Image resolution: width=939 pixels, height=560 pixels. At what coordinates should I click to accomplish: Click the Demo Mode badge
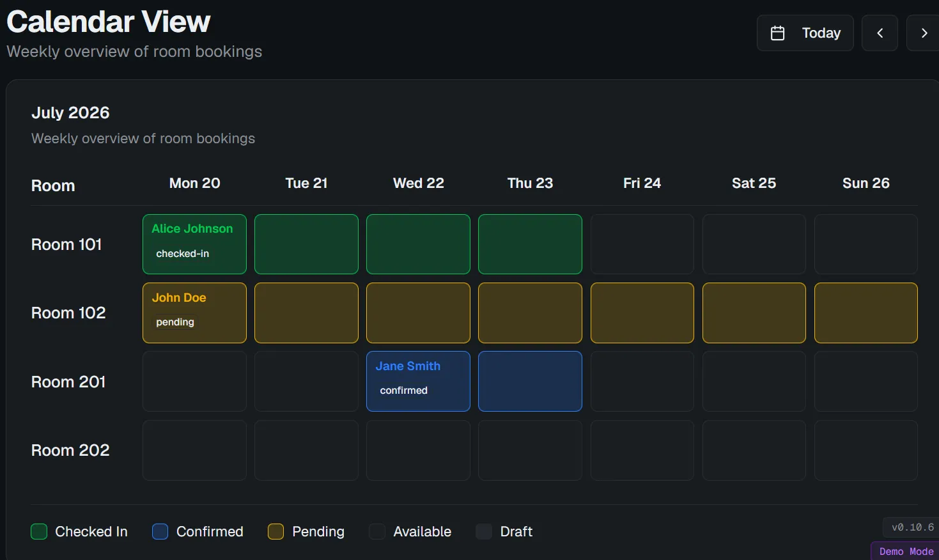click(x=906, y=551)
